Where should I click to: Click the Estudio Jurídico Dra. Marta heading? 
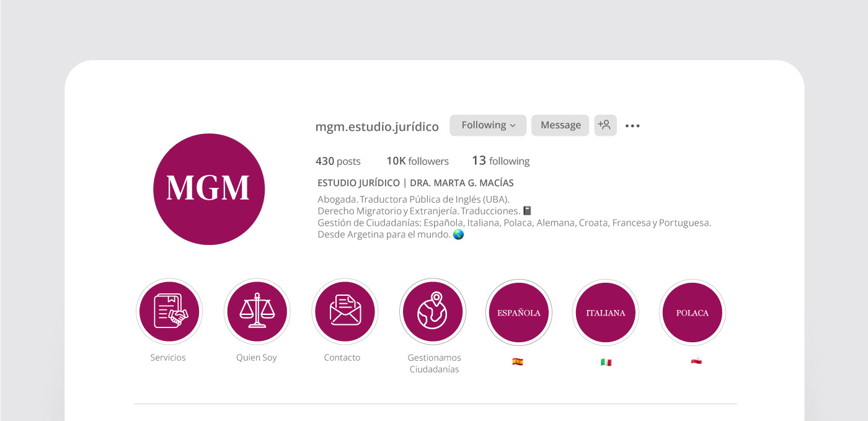(415, 183)
